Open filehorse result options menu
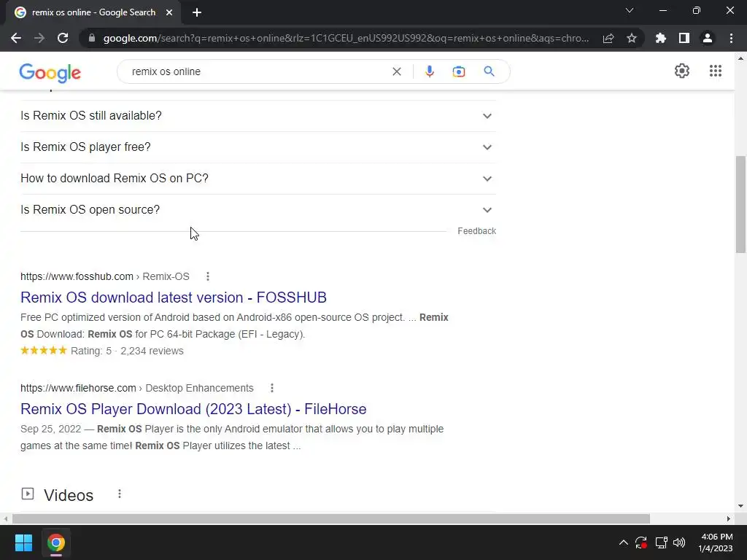Screen dimensions: 747x560 [x=272, y=388]
